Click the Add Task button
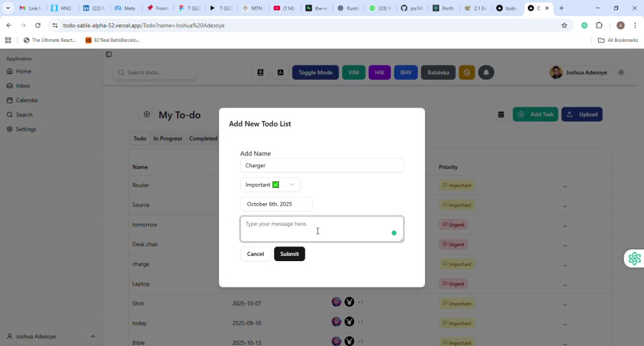 pyautogui.click(x=536, y=114)
